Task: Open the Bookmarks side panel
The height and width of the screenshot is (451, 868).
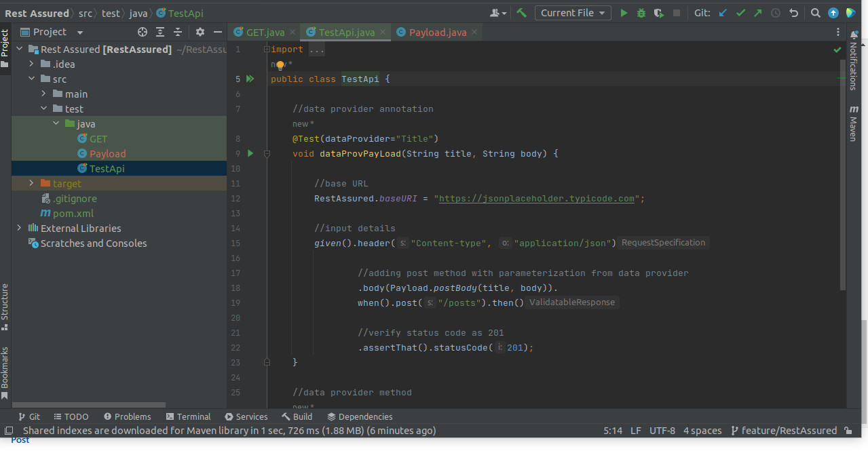Action: (5, 373)
